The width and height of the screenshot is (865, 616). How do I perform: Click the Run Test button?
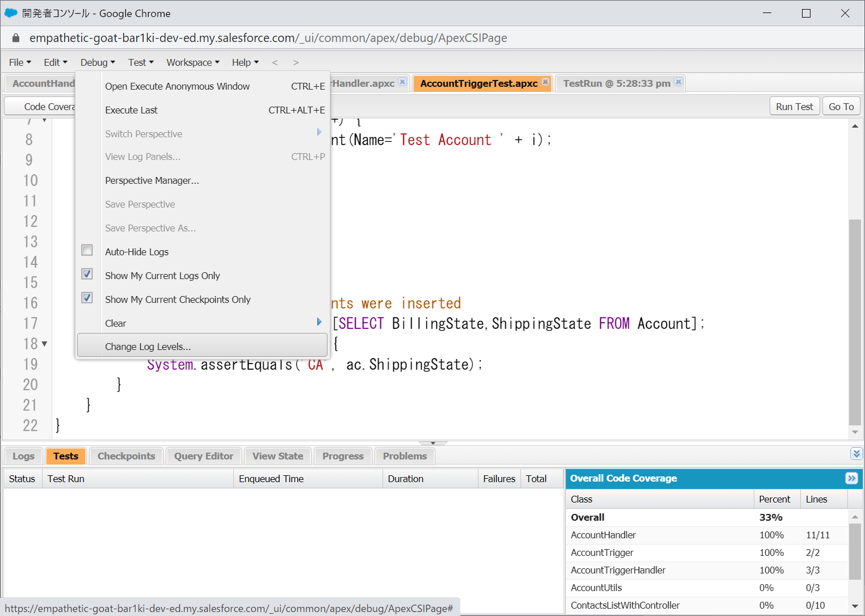tap(795, 107)
